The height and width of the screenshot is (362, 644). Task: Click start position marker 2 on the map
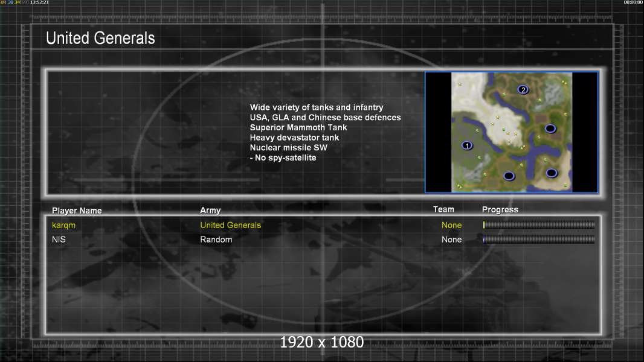[x=523, y=90]
